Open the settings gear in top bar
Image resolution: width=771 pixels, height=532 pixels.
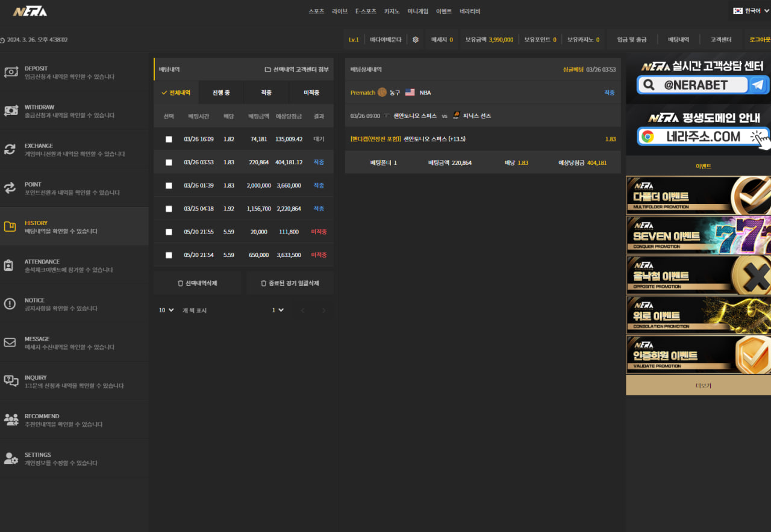pos(415,40)
